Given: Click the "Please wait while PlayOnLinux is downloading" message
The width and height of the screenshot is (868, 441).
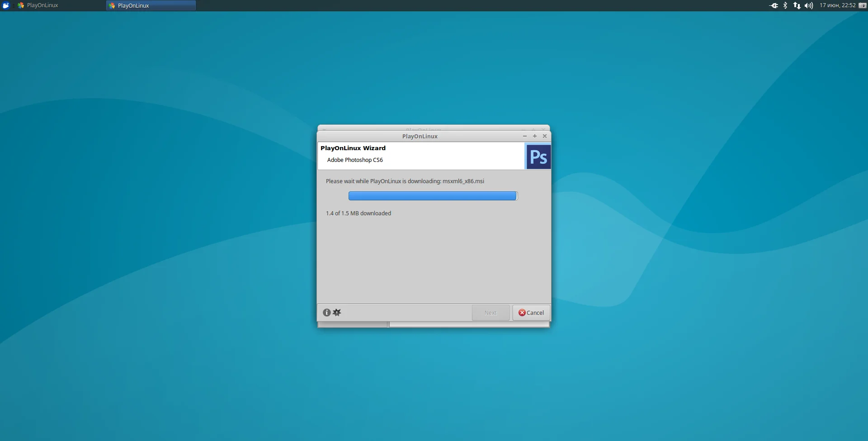Looking at the screenshot, I should pyautogui.click(x=405, y=181).
